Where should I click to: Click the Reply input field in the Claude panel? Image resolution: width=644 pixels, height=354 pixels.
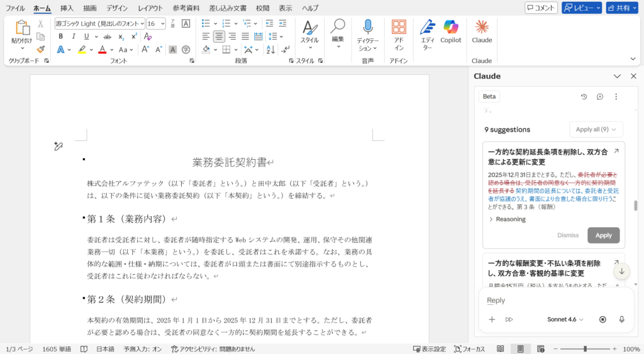pyautogui.click(x=547, y=301)
